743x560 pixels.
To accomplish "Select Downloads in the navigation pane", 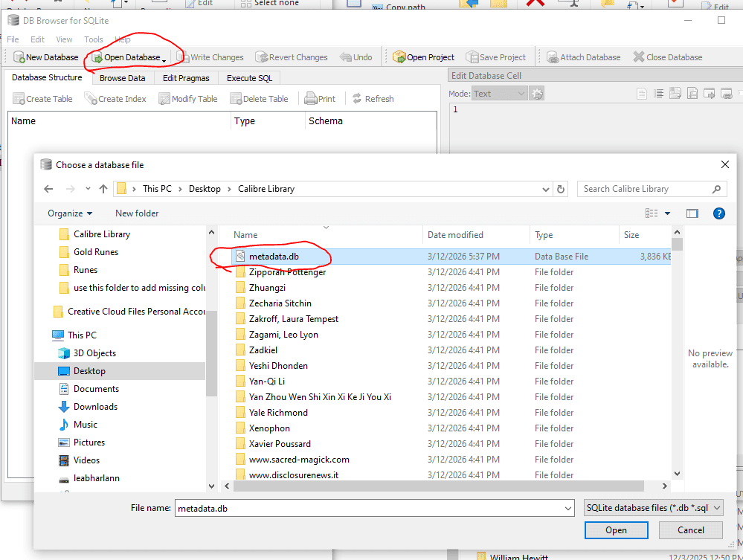I will point(95,407).
